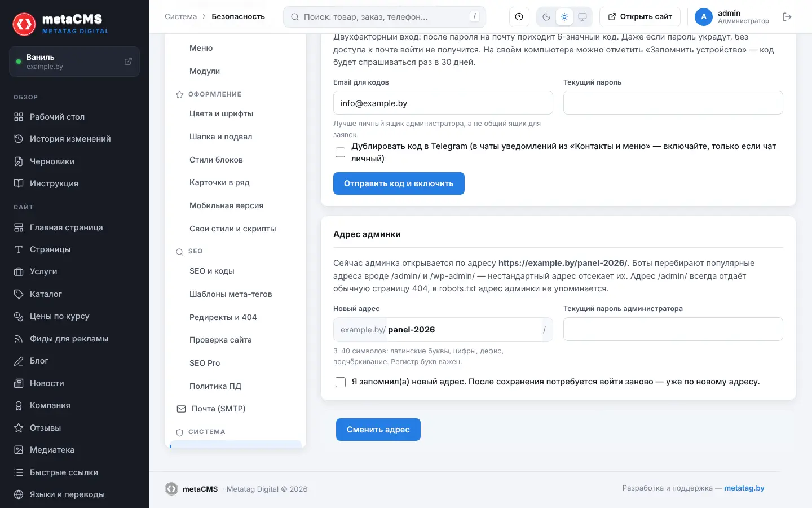Check the 'Я запомнил(а) новый адрес' box

pyautogui.click(x=341, y=382)
